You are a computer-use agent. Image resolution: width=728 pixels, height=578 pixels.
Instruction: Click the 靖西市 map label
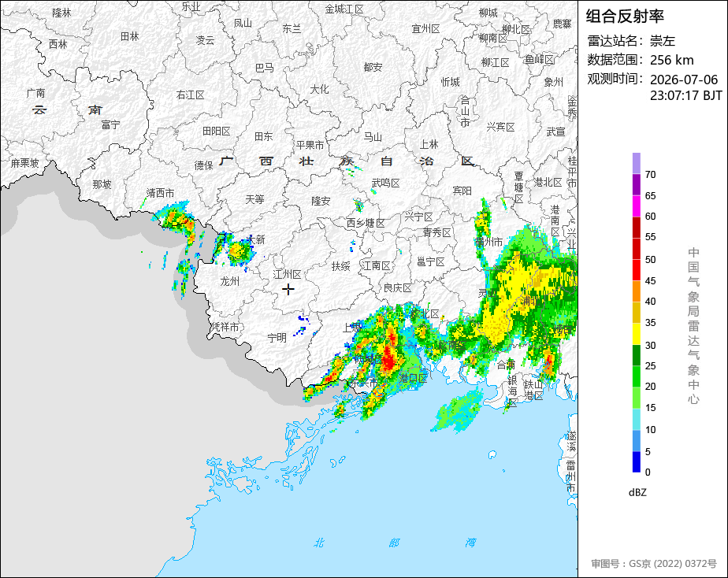pyautogui.click(x=160, y=192)
